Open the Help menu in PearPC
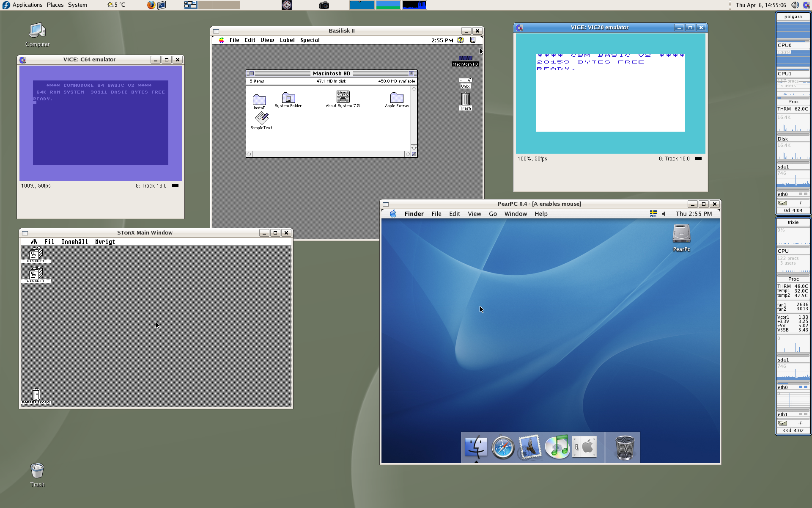This screenshot has width=812, height=508. 541,214
